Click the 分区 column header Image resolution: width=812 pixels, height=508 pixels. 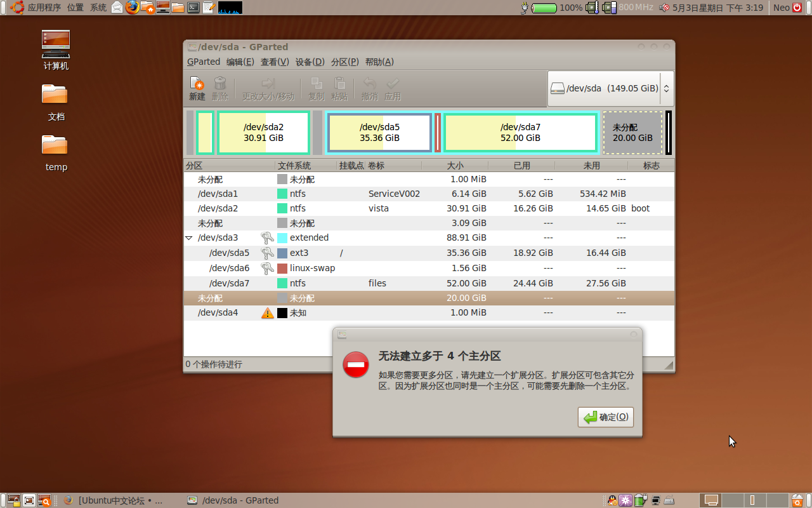point(229,166)
